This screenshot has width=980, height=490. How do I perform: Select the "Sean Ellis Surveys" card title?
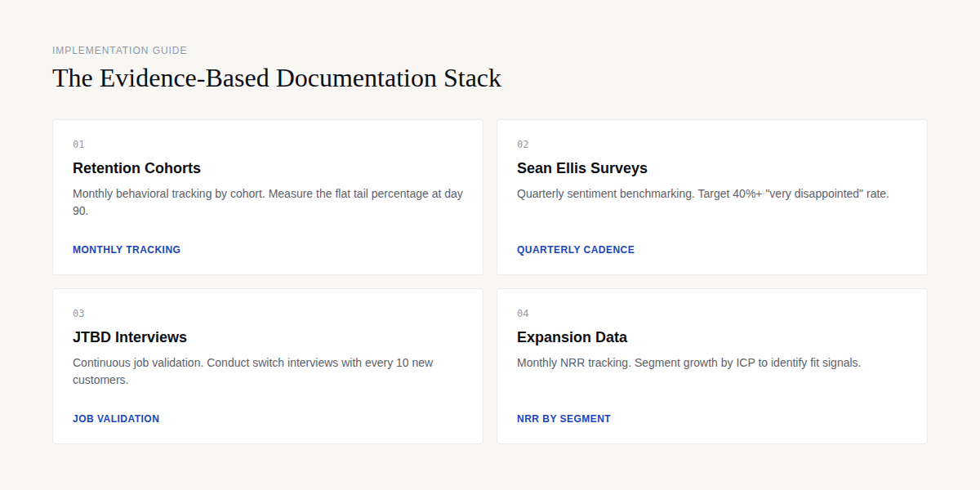click(x=582, y=168)
